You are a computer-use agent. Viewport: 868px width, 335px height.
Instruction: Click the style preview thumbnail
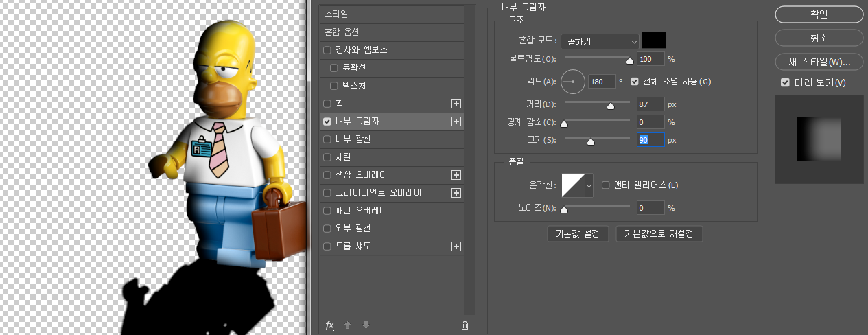coord(819,139)
